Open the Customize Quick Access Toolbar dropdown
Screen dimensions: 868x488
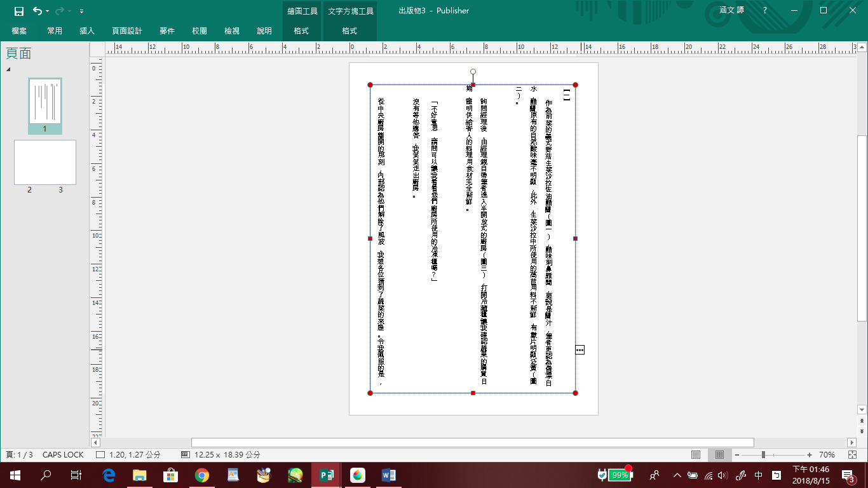82,11
